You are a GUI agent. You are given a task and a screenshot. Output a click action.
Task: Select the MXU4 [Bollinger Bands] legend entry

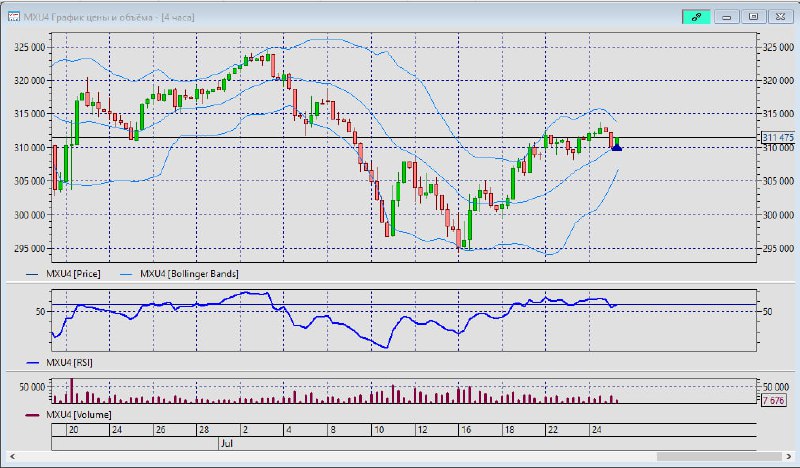179,274
